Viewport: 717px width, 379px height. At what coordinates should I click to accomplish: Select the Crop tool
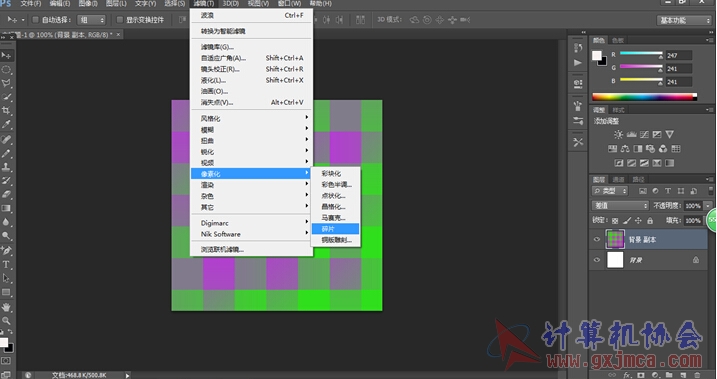6,111
